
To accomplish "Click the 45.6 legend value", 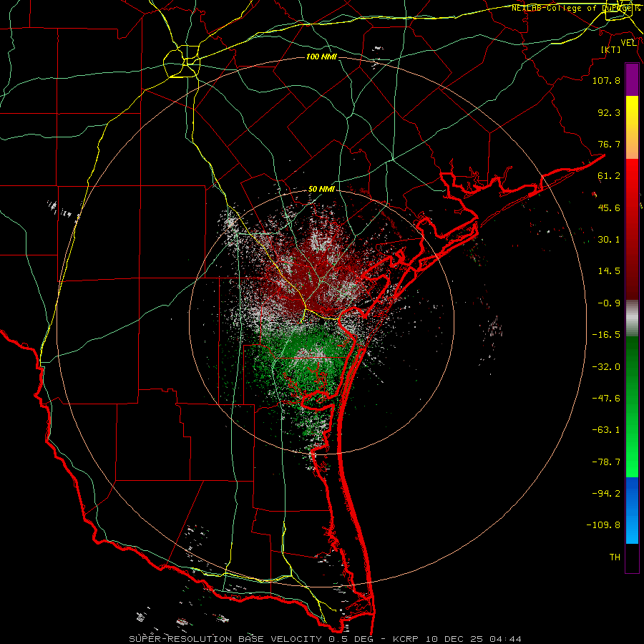I will coord(609,208).
